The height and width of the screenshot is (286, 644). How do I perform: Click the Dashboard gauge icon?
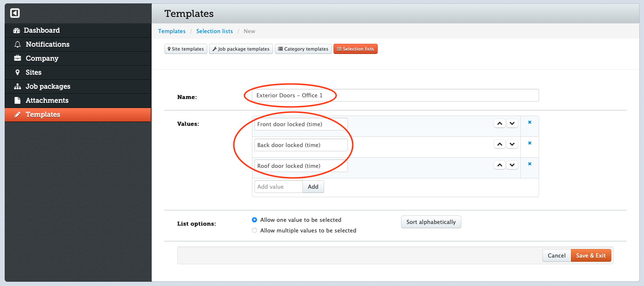pyautogui.click(x=17, y=31)
